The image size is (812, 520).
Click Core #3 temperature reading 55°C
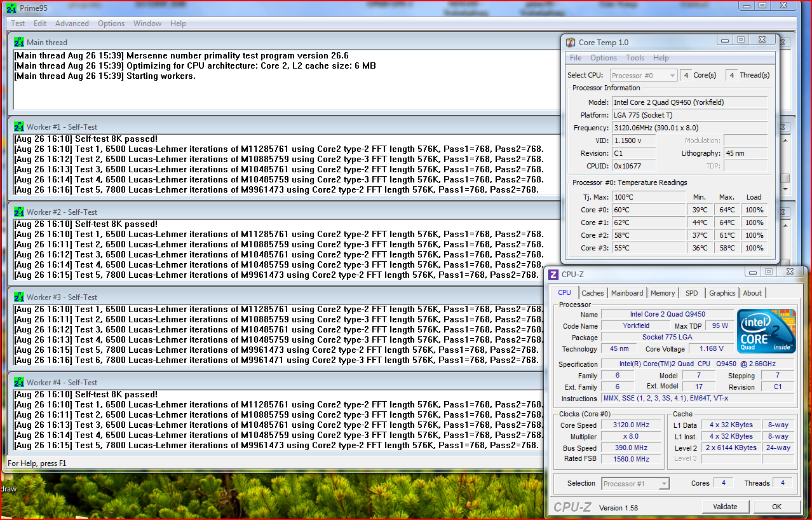(x=648, y=248)
